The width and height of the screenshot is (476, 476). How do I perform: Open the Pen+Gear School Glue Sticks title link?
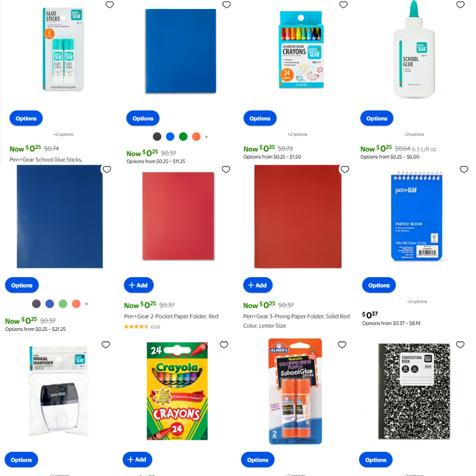46,159
